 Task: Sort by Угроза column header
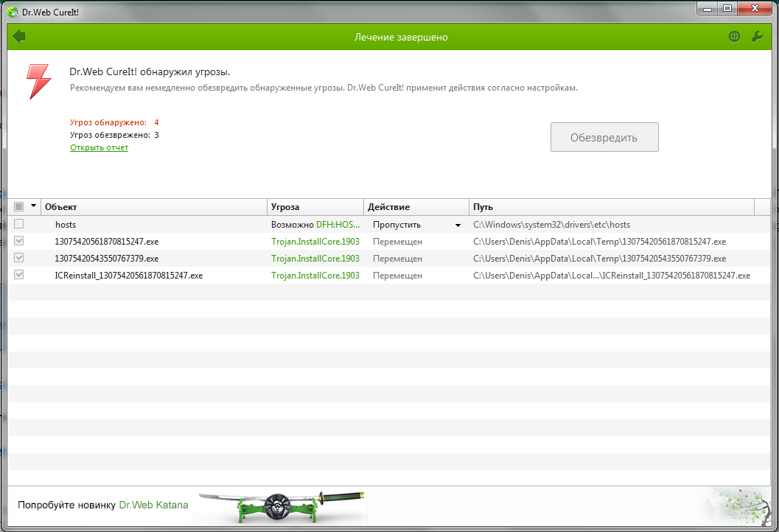point(315,207)
